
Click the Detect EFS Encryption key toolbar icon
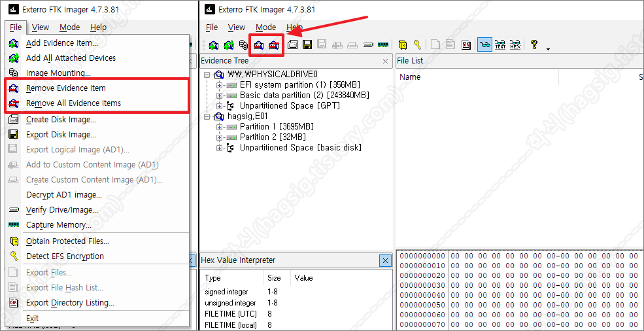[417, 45]
